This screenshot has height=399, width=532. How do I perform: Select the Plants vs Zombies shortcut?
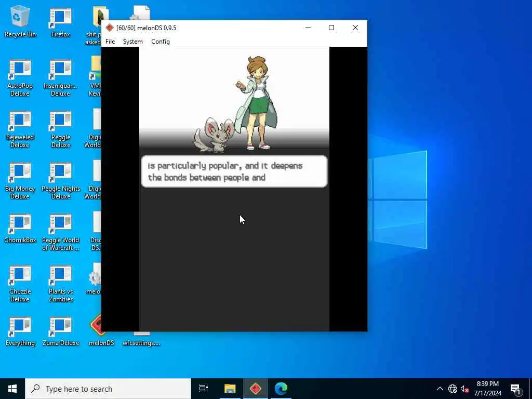click(x=61, y=284)
